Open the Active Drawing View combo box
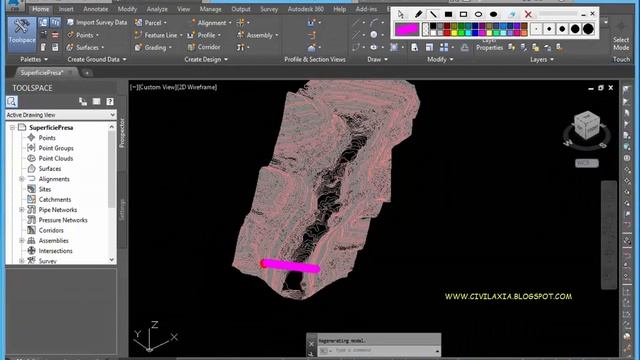The height and width of the screenshot is (360, 640). 60,115
